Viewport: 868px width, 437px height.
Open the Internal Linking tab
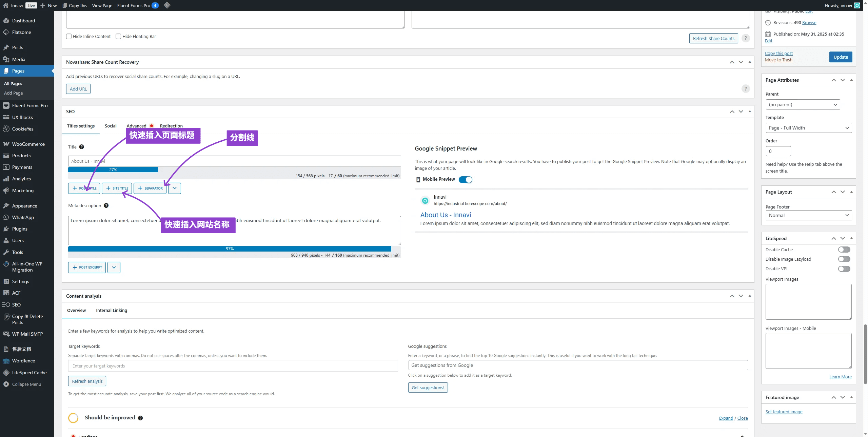pos(112,310)
